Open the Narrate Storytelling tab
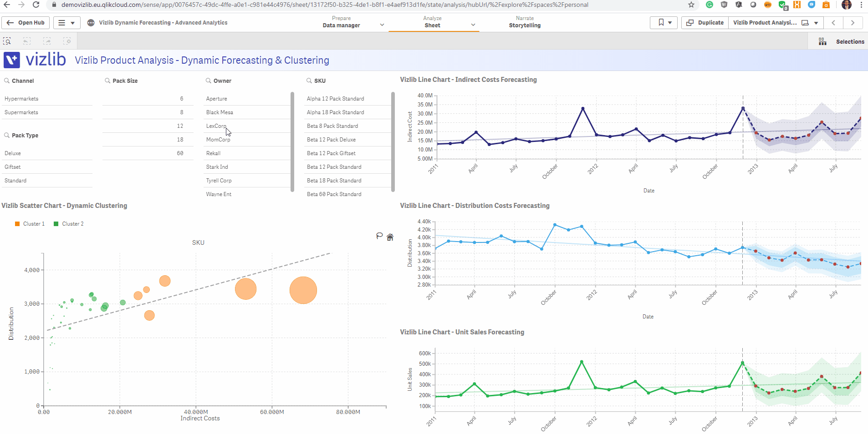The width and height of the screenshot is (868, 434). click(525, 22)
